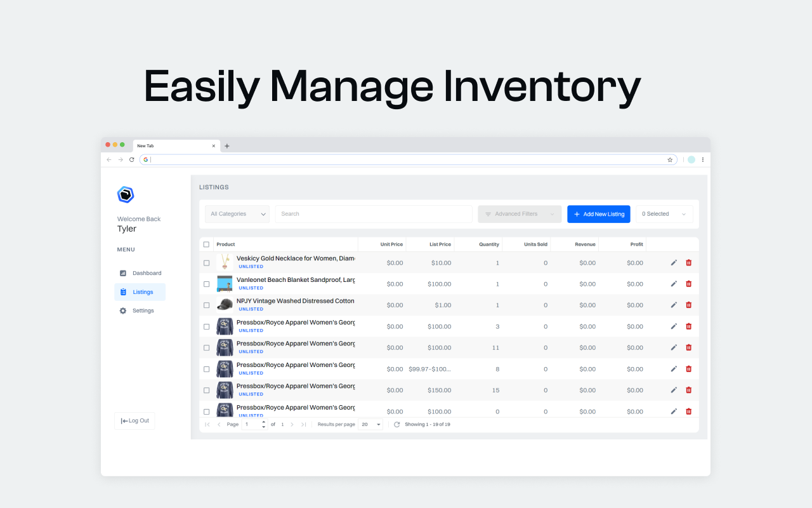Delete the Vanleonet Beach Blanket listing

tap(689, 283)
